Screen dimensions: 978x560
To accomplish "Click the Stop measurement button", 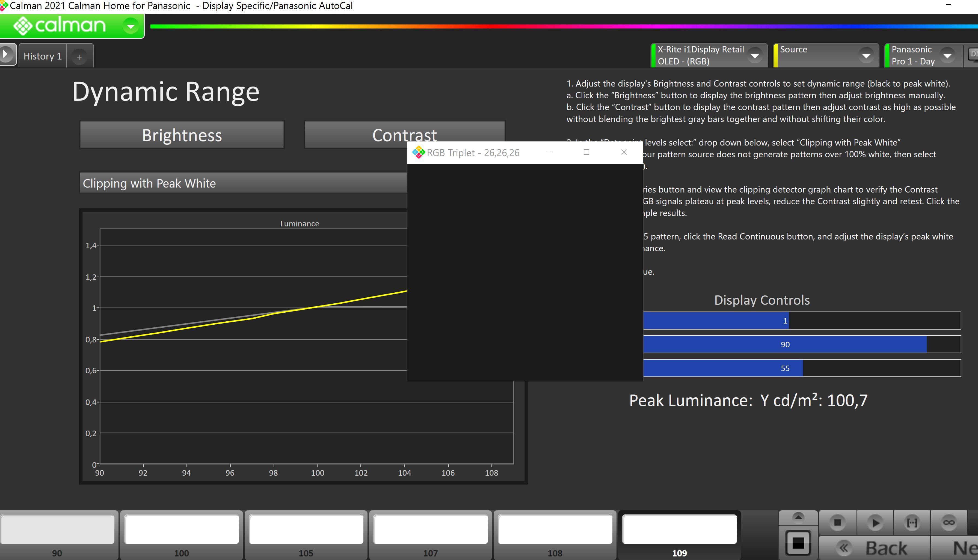I will pos(837,522).
